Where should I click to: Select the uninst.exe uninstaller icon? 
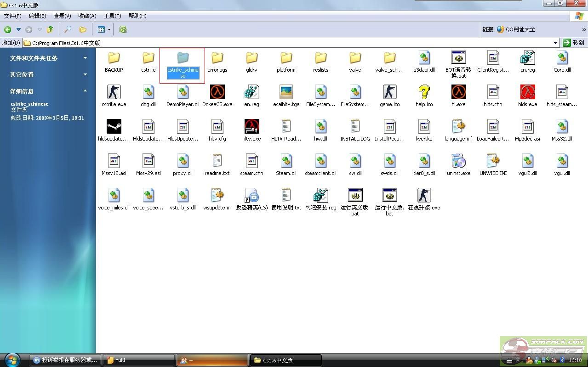point(458,161)
